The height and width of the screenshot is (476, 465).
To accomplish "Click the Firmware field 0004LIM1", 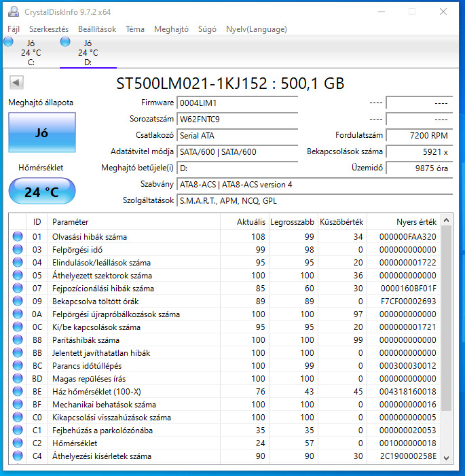I will [237, 103].
